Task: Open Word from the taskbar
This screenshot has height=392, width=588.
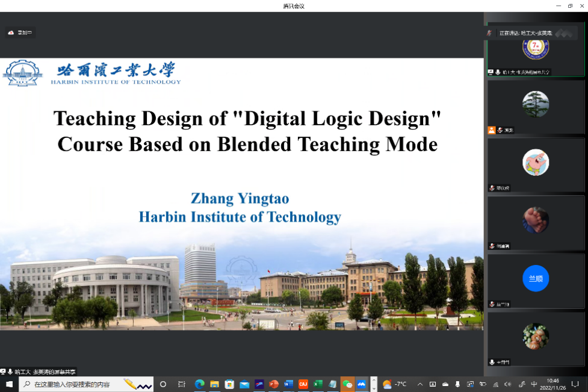Action: (288, 384)
